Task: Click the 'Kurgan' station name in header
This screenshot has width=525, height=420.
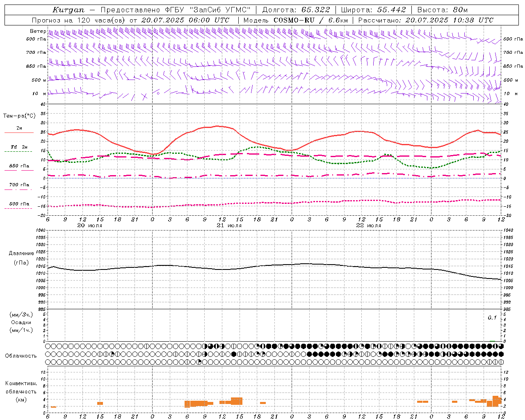Action: [x=68, y=10]
